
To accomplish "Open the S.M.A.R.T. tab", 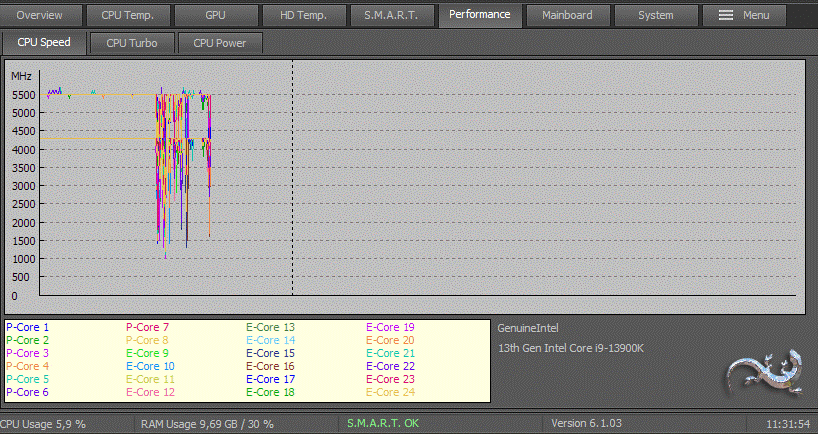I will (x=391, y=15).
